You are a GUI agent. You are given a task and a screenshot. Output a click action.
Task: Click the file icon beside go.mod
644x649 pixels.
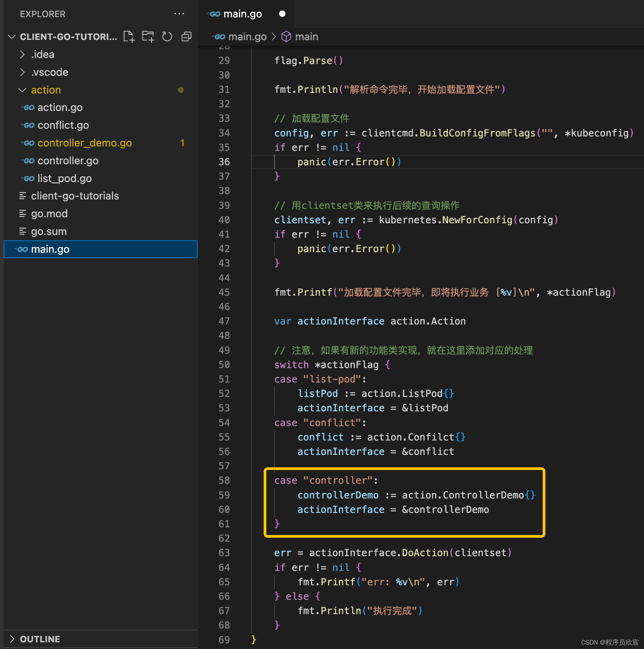coord(23,214)
